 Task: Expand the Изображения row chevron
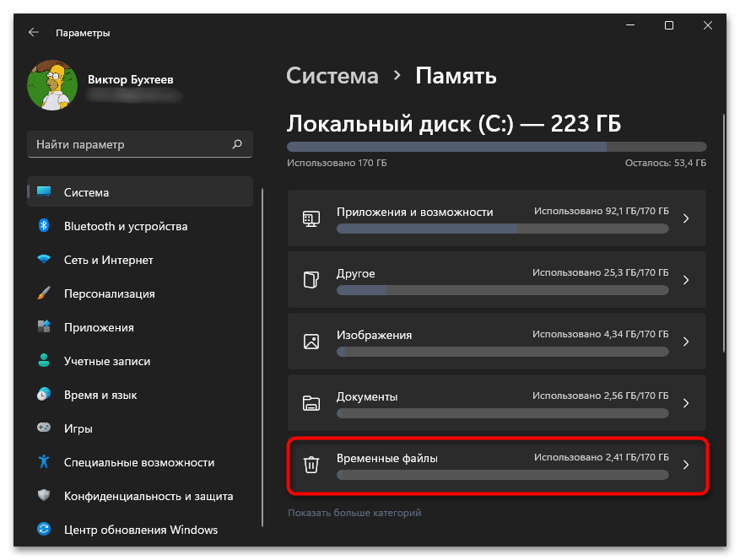tap(686, 341)
